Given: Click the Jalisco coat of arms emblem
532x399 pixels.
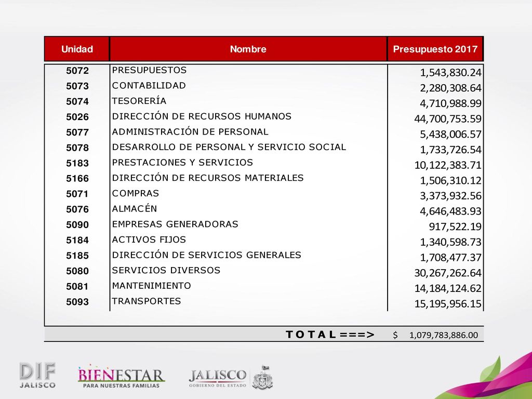Looking at the screenshot, I should 262,377.
